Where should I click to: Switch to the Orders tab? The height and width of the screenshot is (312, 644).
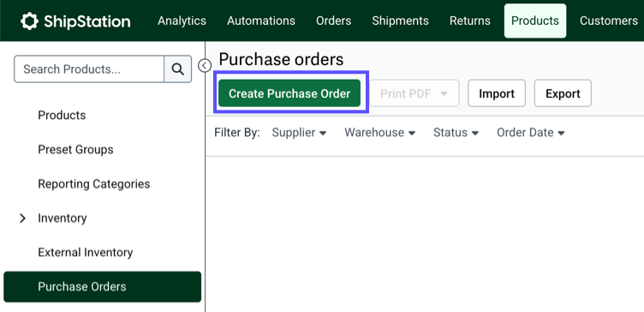(x=333, y=21)
